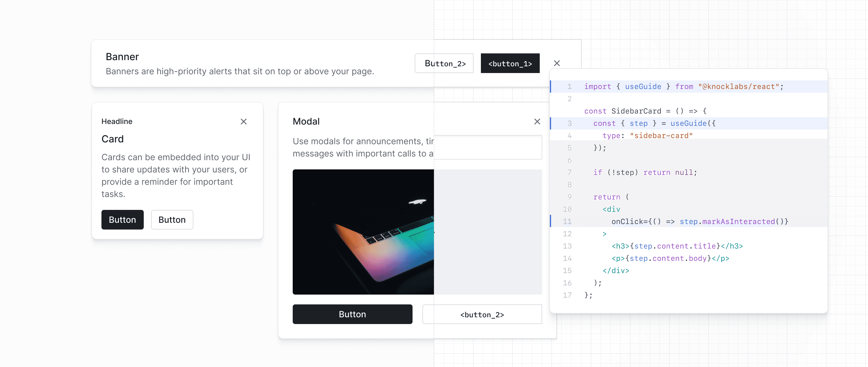
Task: Click the <button_2> button in the Modal
Action: tap(482, 315)
